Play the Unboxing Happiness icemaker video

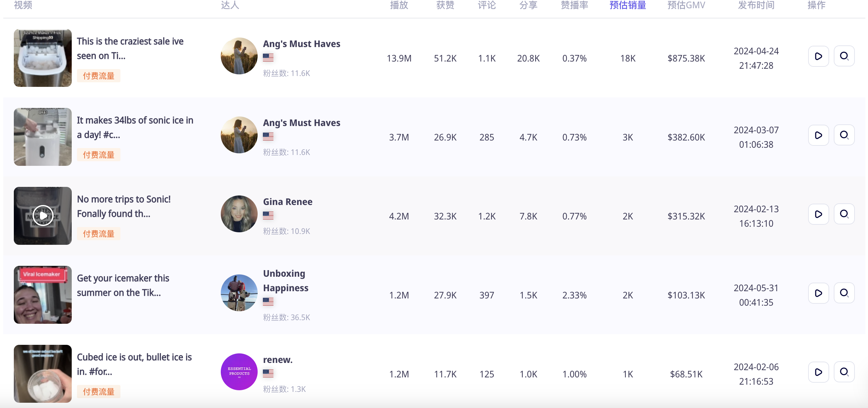click(818, 293)
